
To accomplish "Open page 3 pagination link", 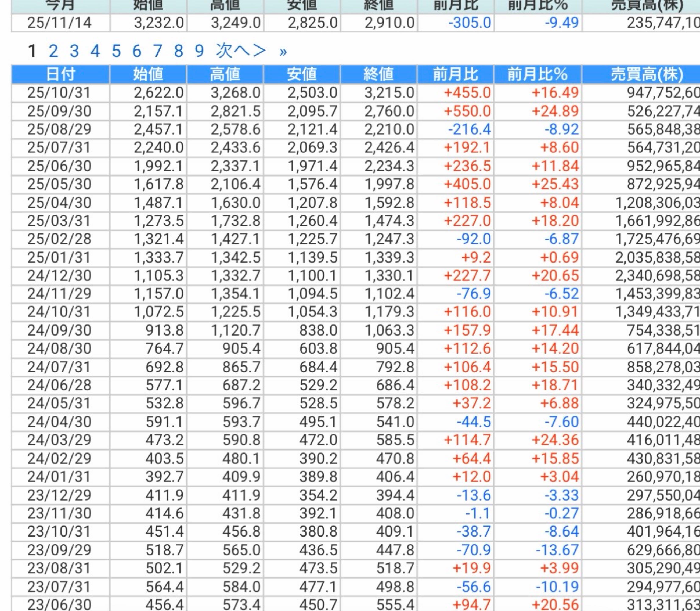I will point(74,51).
